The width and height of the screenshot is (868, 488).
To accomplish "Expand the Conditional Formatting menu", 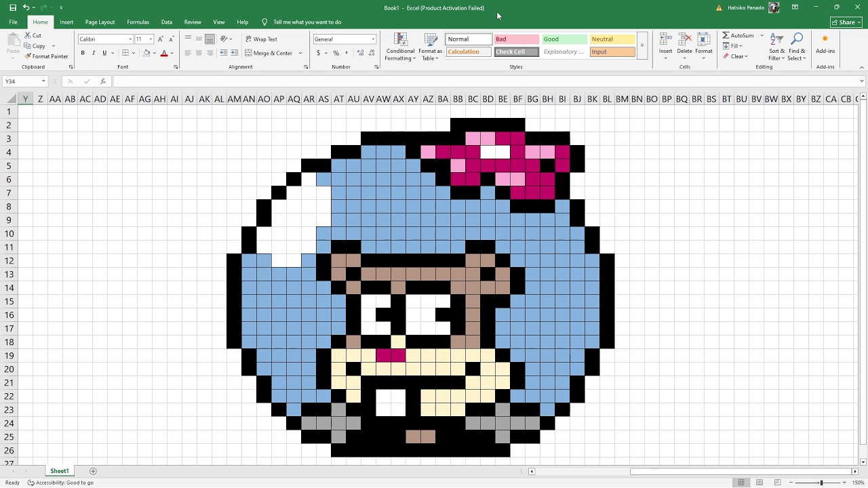I will [400, 47].
